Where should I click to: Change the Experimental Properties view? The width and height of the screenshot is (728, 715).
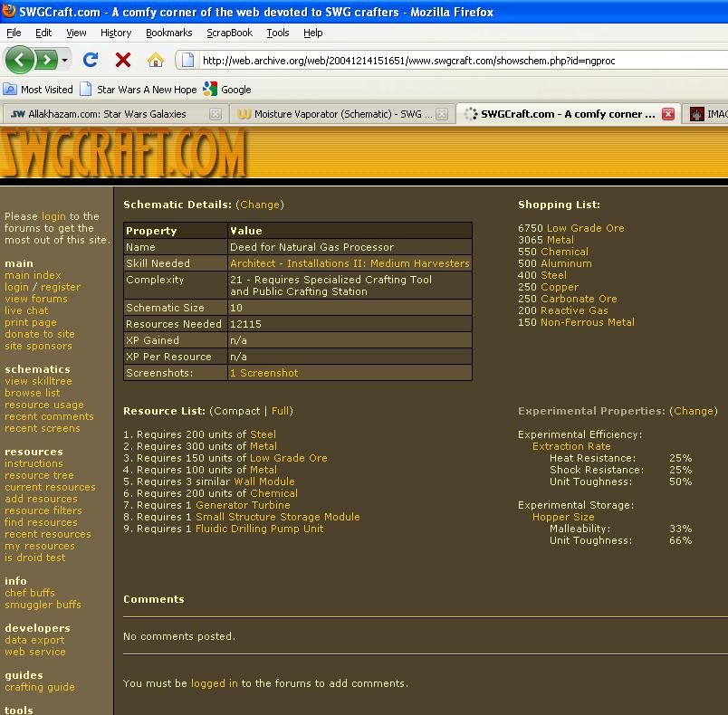pos(694,411)
